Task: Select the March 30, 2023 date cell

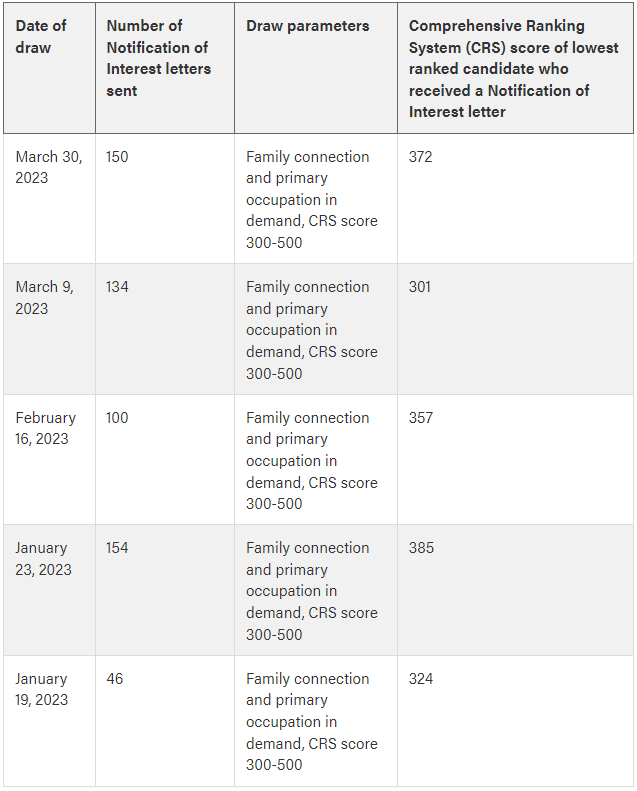Action: point(48,167)
